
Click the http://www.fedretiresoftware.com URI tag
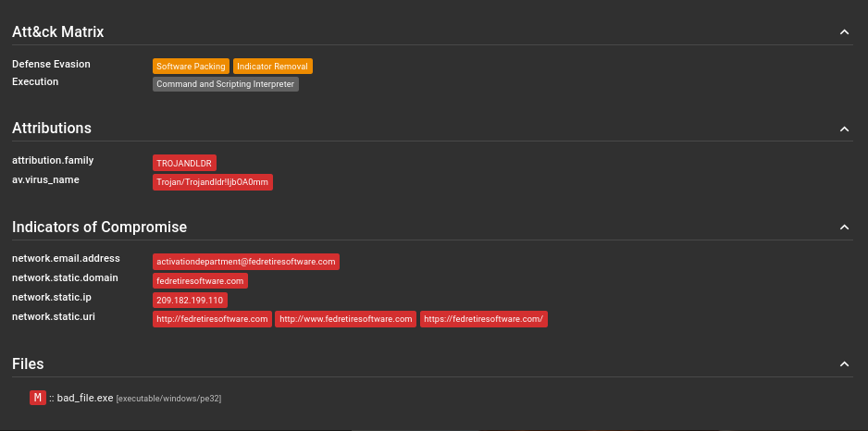[x=345, y=319]
